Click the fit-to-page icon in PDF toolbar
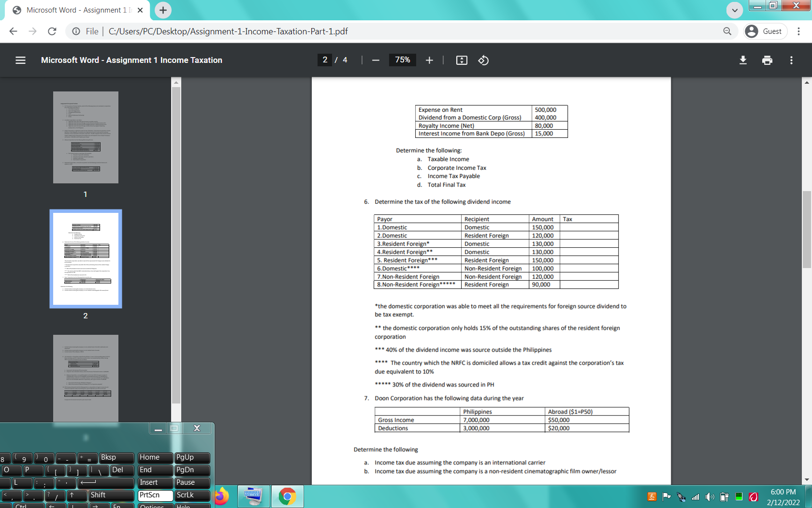 tap(461, 60)
